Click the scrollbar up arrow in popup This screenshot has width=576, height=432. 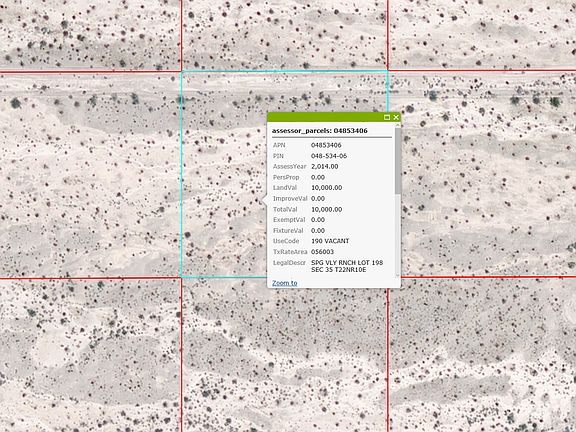point(397,125)
